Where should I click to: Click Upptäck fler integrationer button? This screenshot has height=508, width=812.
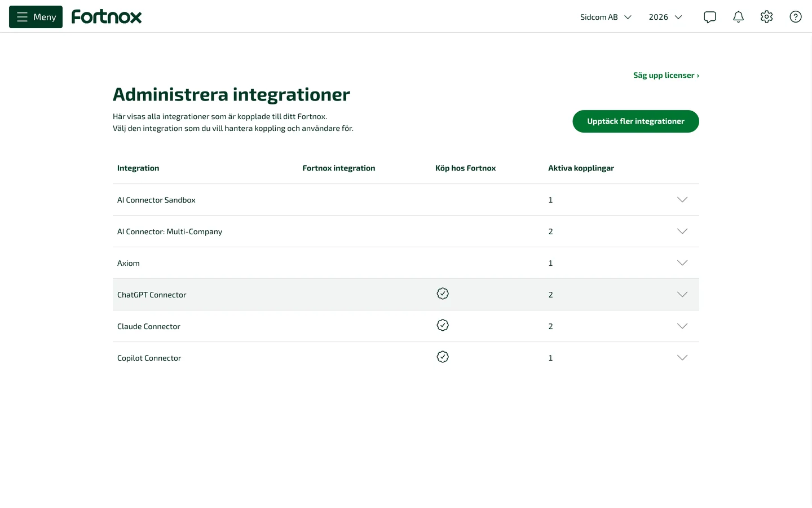coord(636,121)
